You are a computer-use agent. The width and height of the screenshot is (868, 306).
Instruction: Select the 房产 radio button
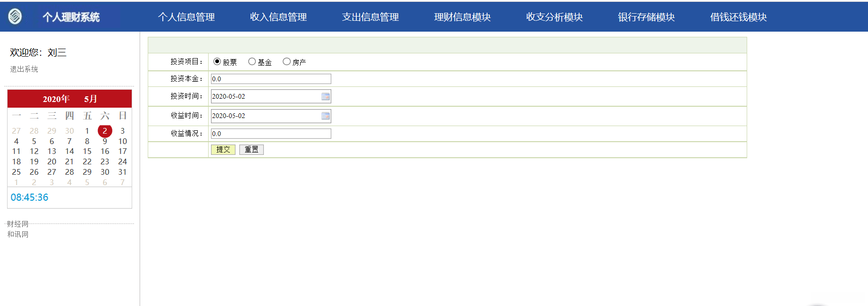pos(287,61)
